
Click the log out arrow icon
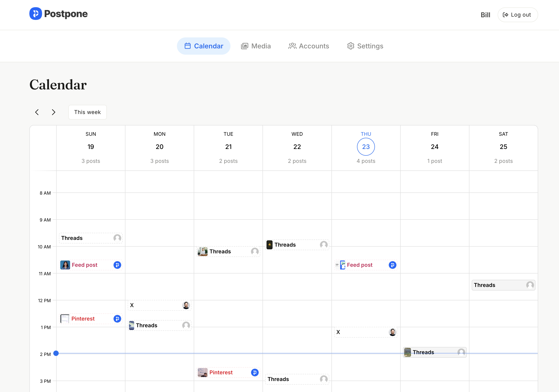point(506,15)
